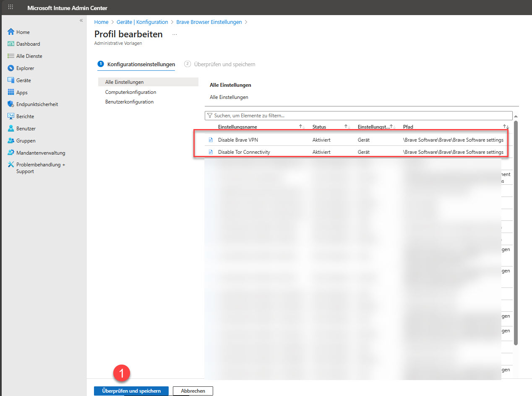Click the Apps grid icon
Viewport: 532px width, 396px height.
click(x=11, y=93)
